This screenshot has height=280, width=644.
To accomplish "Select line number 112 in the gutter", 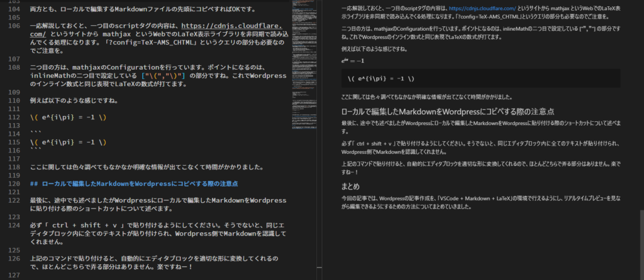I will coord(14,117).
